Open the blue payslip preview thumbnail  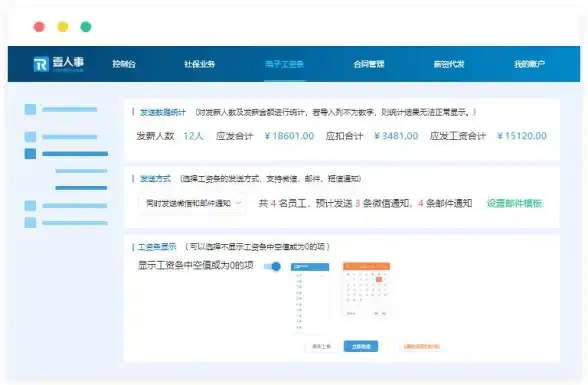click(x=310, y=297)
